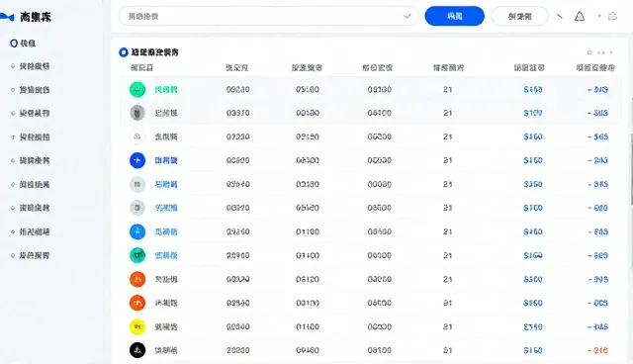
Task: Select the sidebar item marked with a blue ring
Action: coord(23,44)
